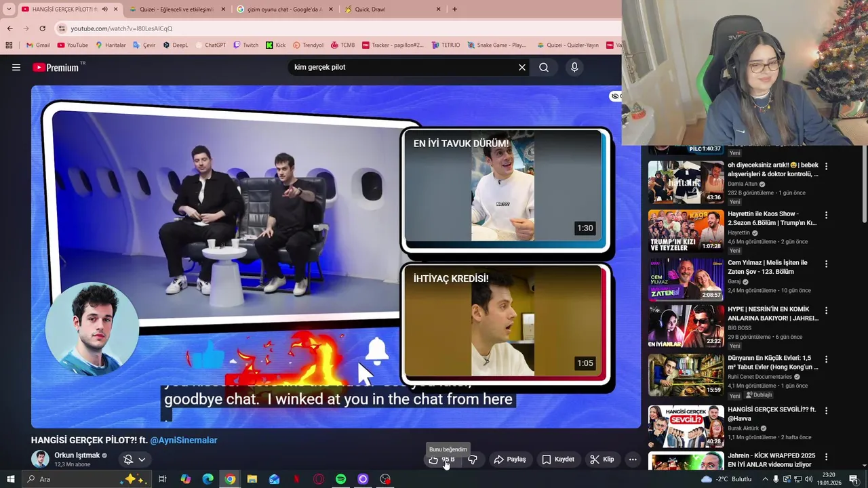
Task: Open Task View on the taskbar
Action: (163, 479)
